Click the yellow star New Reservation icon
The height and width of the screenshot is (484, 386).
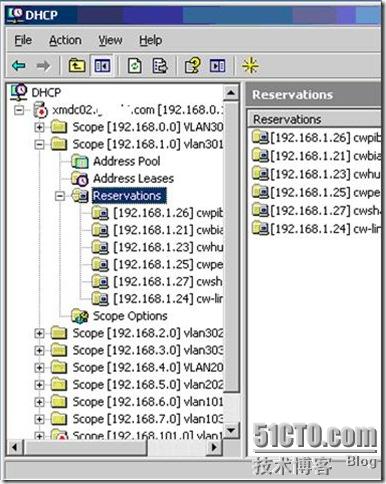[x=250, y=65]
